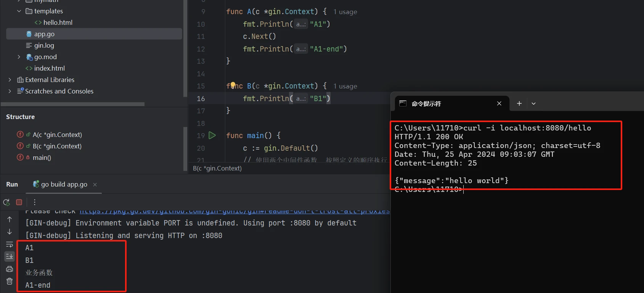
Task: Select the go build app.go run tab
Action: click(64, 184)
